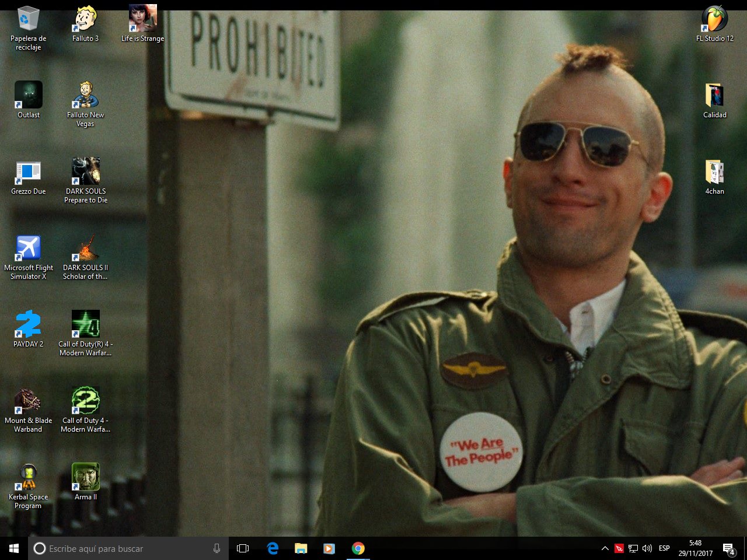Viewport: 747px width, 560px height.
Task: Select the Calidad folder
Action: (x=714, y=100)
